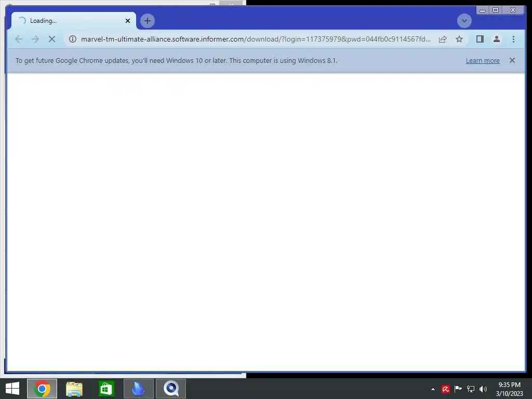
Task: Open taskbar clock and date
Action: click(509, 389)
